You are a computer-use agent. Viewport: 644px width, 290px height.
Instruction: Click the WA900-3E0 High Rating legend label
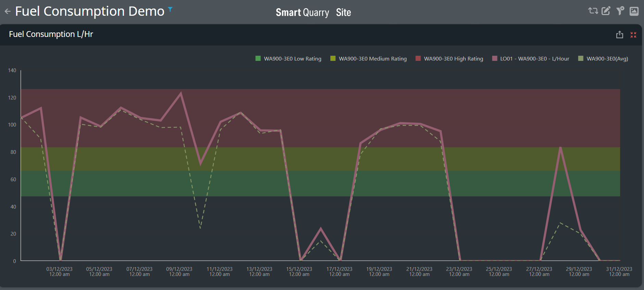454,59
